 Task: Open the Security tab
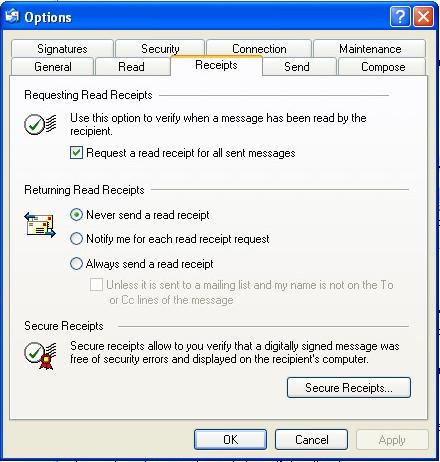[x=160, y=49]
